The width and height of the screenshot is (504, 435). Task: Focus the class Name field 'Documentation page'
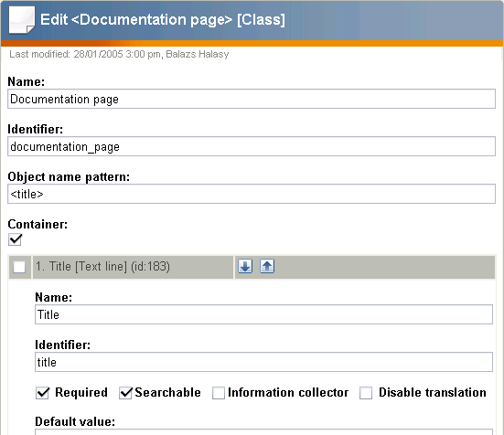pos(252,99)
